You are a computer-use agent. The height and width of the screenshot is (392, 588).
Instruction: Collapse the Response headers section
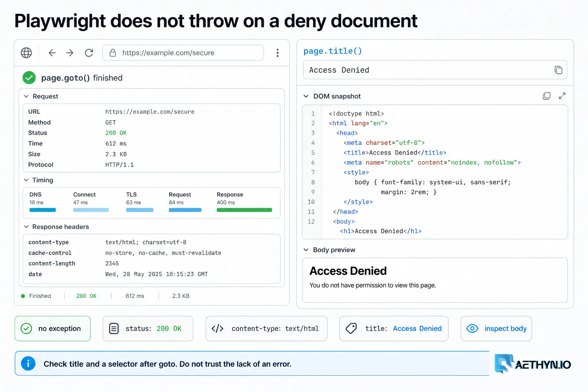[x=26, y=227]
